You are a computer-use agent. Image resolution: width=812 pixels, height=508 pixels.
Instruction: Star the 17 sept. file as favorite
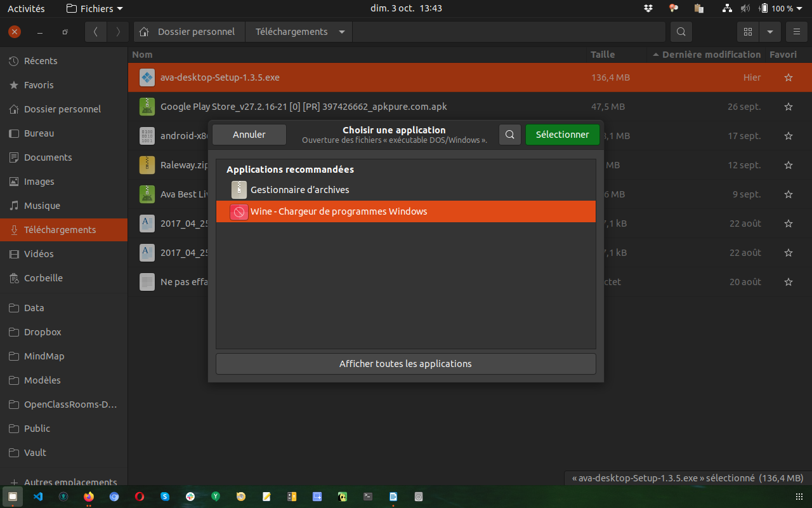789,136
